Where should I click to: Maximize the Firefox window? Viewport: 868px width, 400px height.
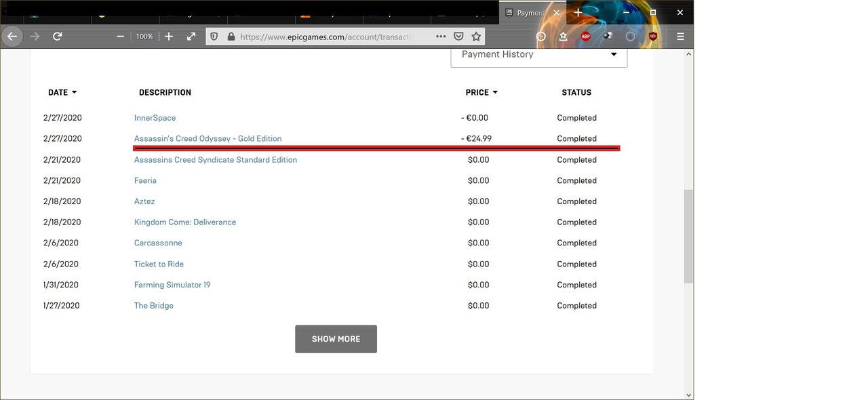(x=652, y=12)
